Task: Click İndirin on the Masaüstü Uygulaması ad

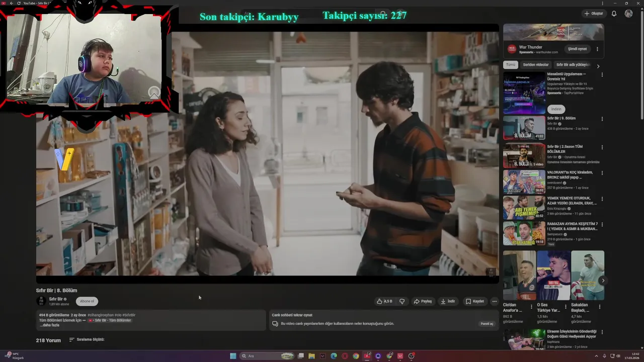Action: coord(556,109)
